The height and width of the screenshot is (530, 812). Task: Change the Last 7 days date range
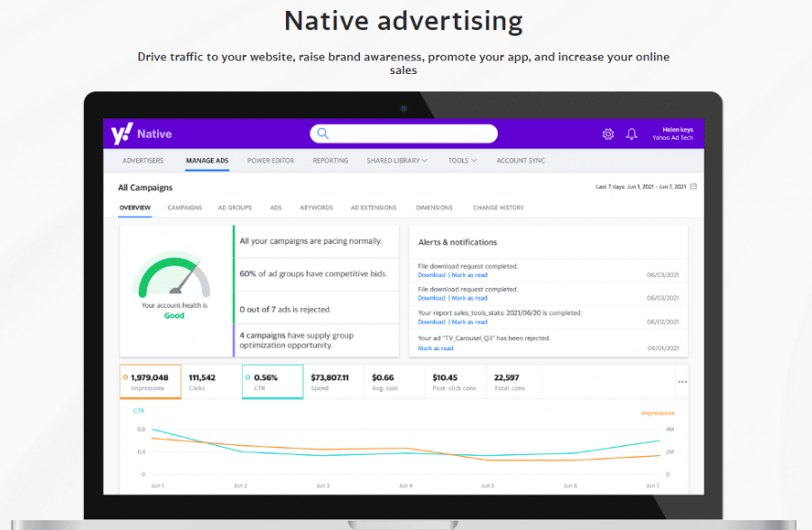(641, 187)
